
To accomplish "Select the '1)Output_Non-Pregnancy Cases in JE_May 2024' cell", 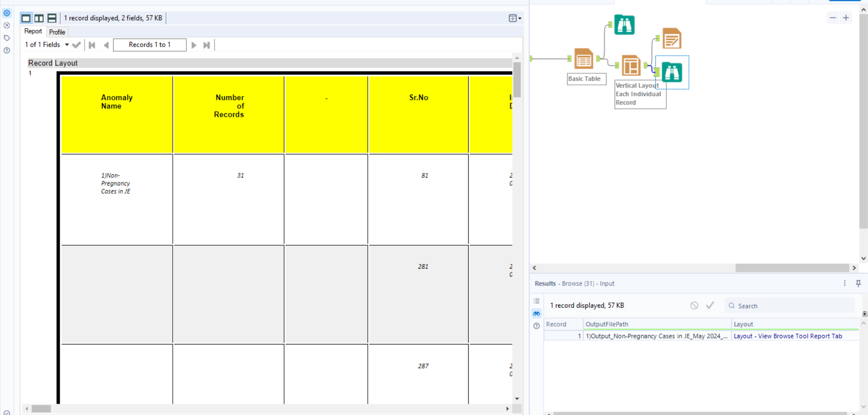I will 657,336.
